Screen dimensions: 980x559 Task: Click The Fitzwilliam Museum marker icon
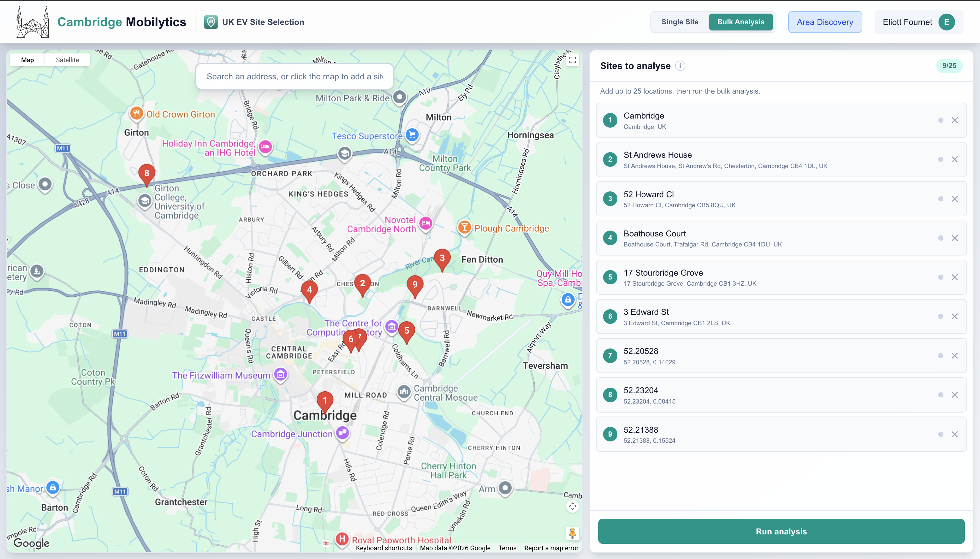280,374
